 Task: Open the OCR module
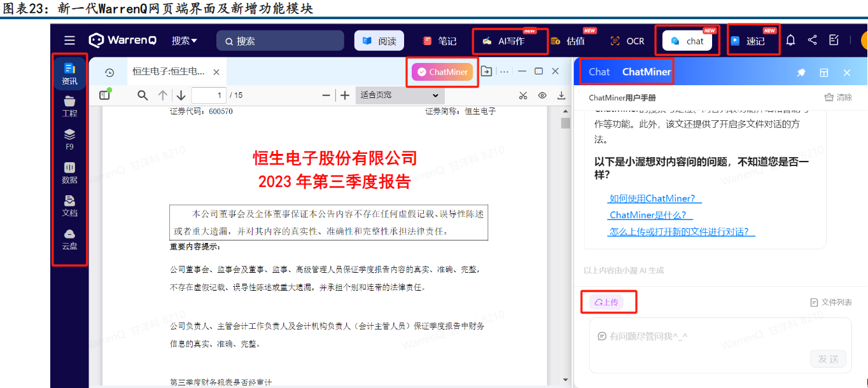(x=627, y=41)
